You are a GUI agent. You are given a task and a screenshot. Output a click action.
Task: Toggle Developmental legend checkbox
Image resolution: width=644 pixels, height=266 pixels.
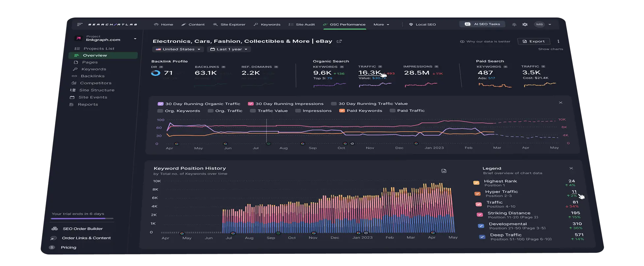coord(481,226)
